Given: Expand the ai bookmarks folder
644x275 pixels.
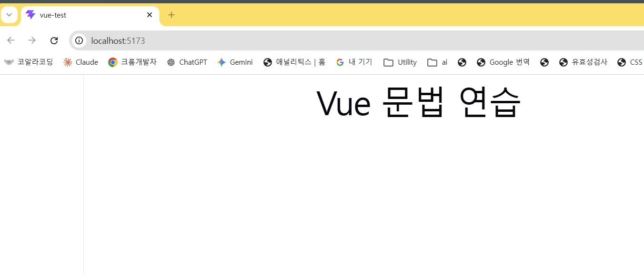Looking at the screenshot, I should tap(437, 62).
